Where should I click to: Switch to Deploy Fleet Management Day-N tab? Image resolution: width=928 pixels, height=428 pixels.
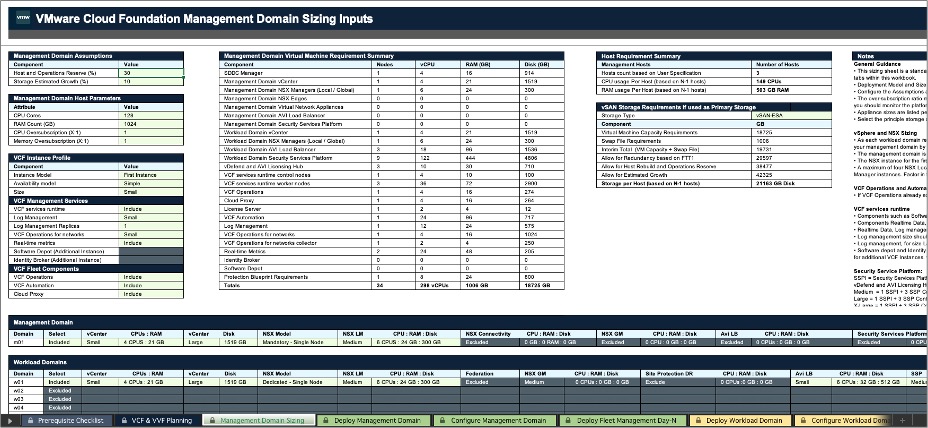623,420
